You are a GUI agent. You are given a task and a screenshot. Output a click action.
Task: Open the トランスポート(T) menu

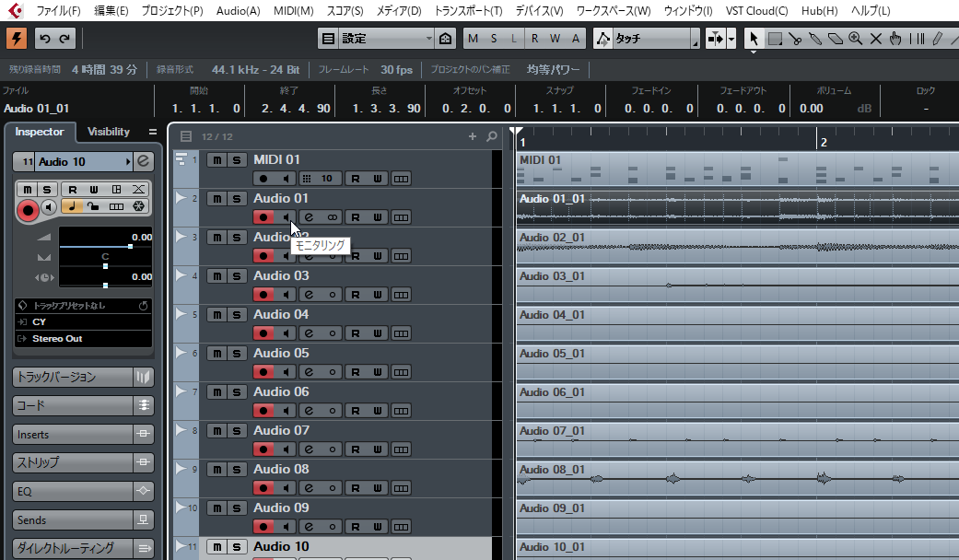click(468, 10)
